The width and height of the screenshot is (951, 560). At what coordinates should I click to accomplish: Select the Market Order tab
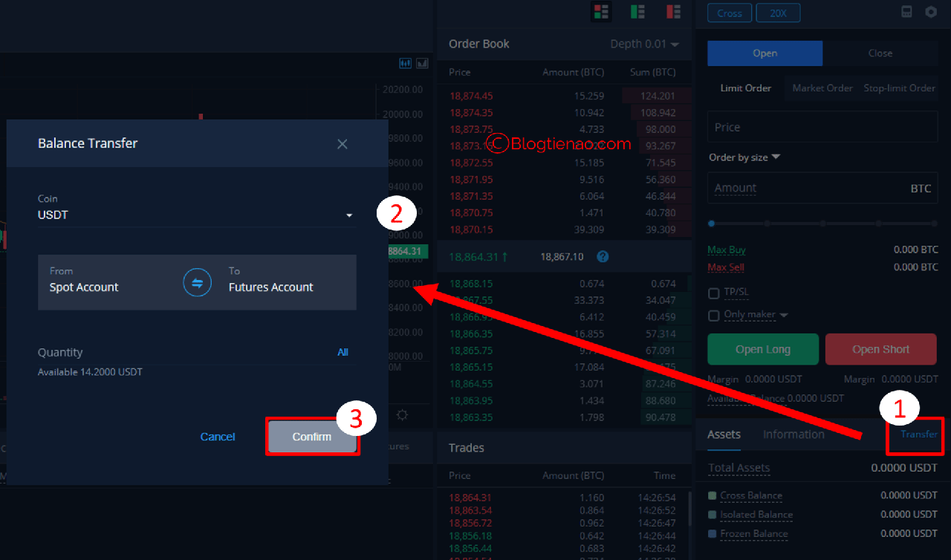coord(822,88)
